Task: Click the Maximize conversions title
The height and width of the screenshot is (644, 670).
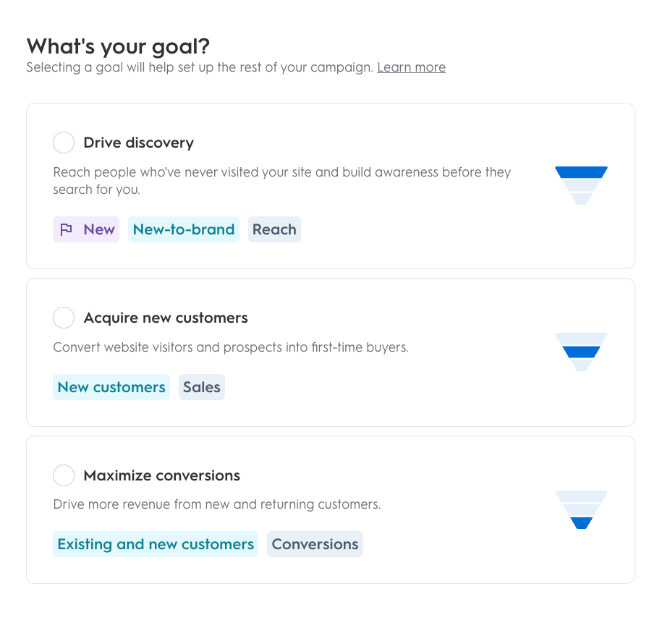Action: click(162, 475)
